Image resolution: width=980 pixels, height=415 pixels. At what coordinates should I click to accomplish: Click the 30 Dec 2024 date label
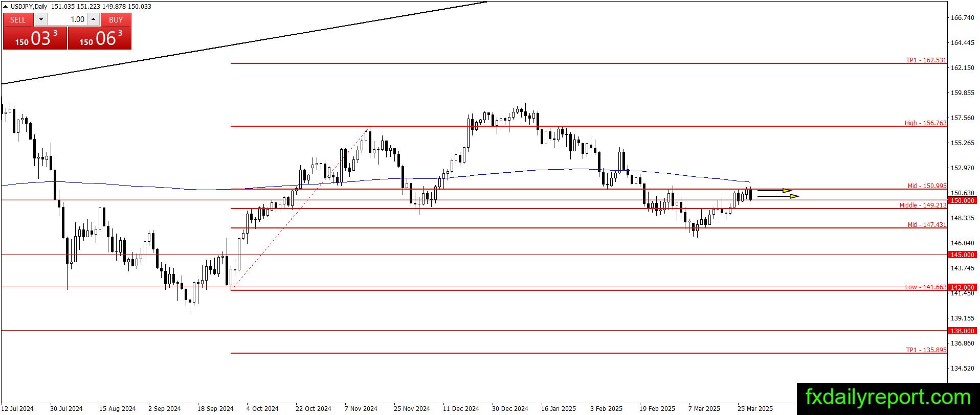510,408
